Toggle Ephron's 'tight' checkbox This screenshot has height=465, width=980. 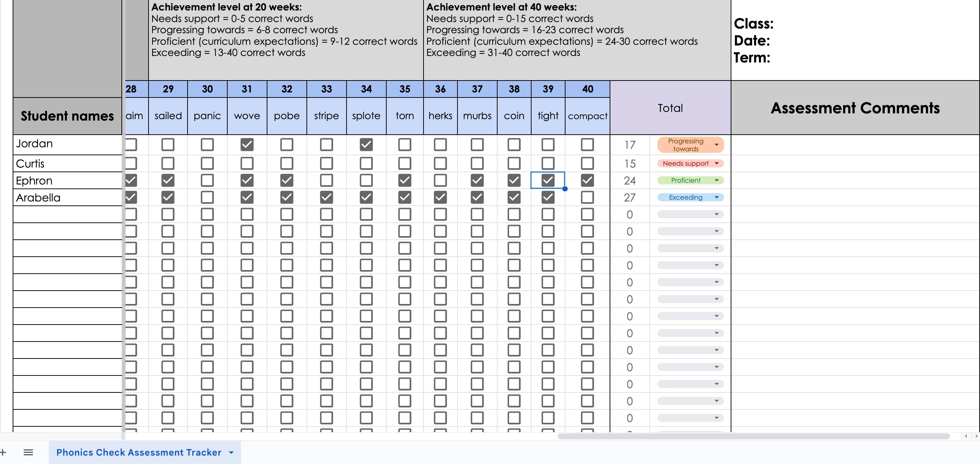point(548,180)
